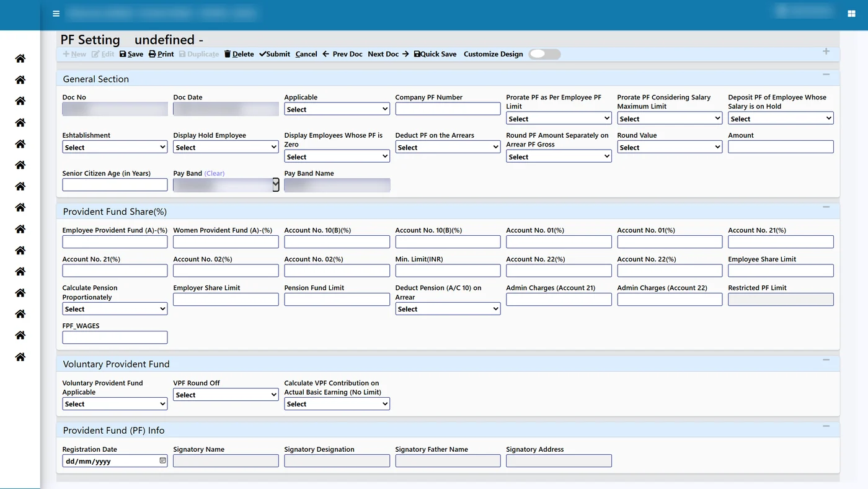Open Deposit PF of Employee on Hold dropdown
The height and width of the screenshot is (489, 868).
pos(781,119)
